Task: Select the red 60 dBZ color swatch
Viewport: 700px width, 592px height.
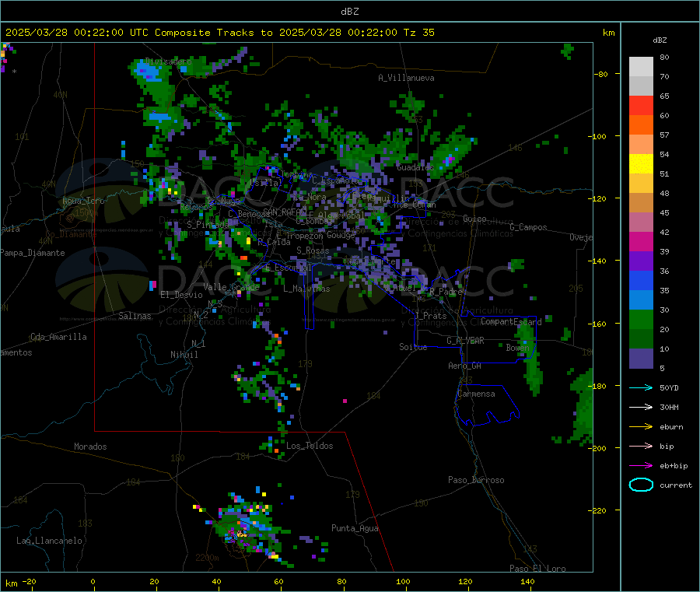Action: point(641,106)
